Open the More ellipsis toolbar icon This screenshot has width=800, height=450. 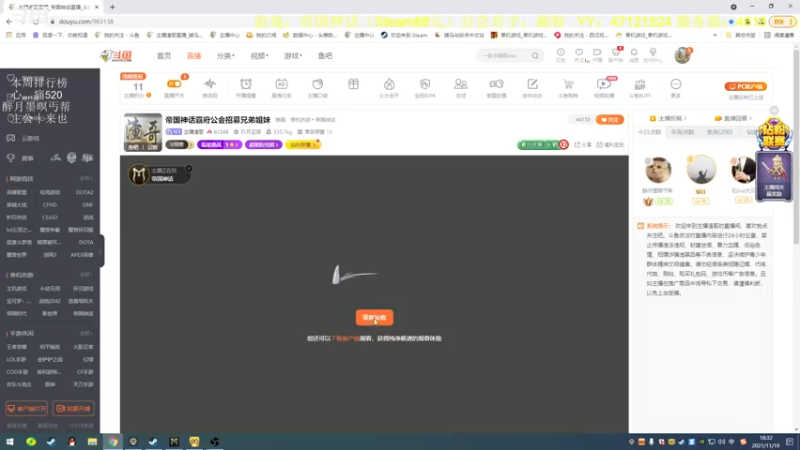[676, 84]
